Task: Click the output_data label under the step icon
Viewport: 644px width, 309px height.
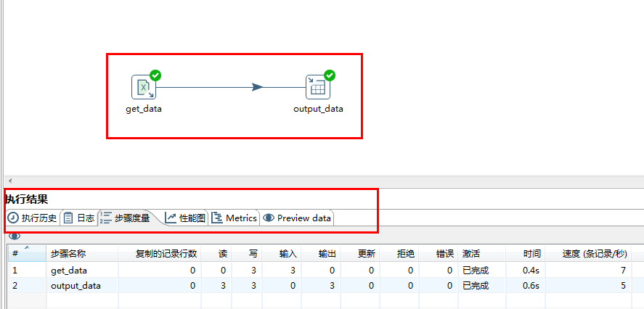Action: pos(318,110)
